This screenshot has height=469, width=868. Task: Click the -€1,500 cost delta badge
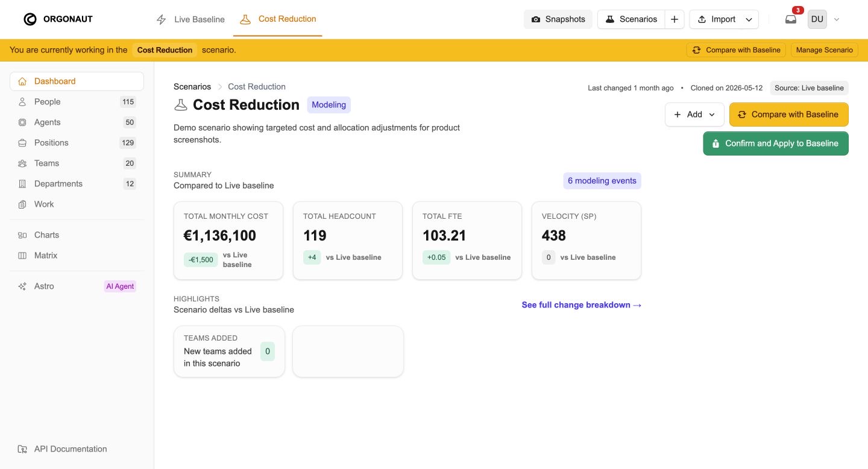tap(201, 260)
